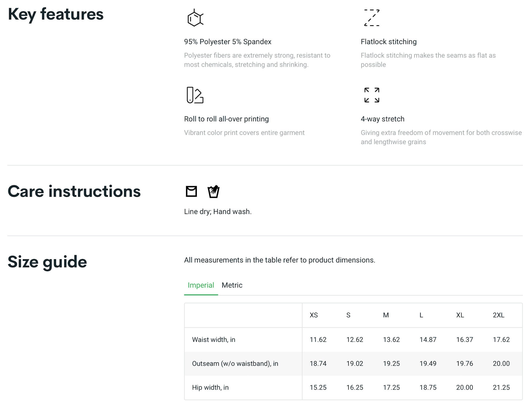Click the hand wash care icon

coord(213,191)
